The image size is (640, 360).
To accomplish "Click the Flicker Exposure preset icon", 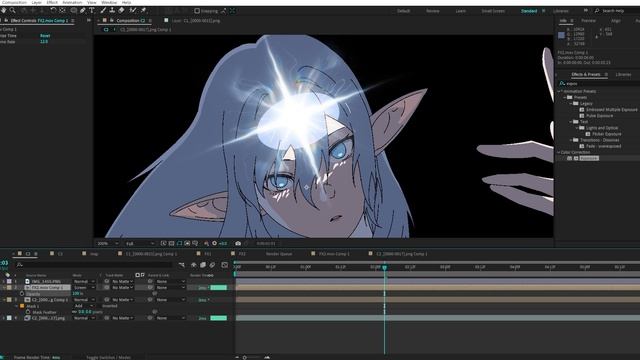I will pyautogui.click(x=588, y=134).
